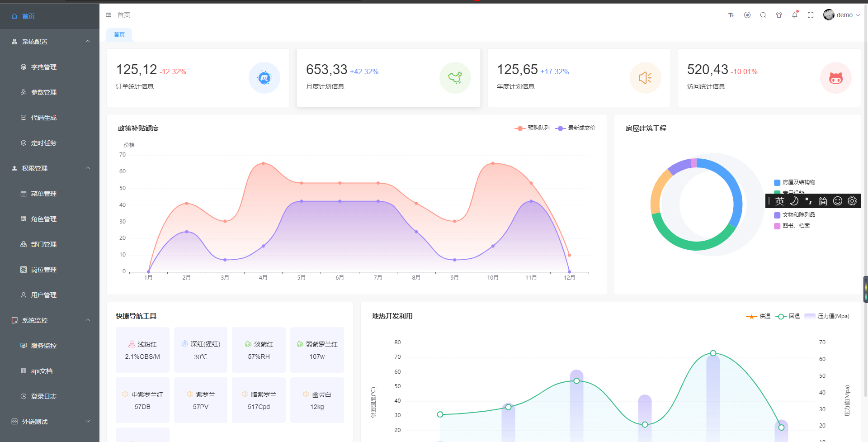
Task: Click the moon icon in IME toolbar
Action: point(794,201)
